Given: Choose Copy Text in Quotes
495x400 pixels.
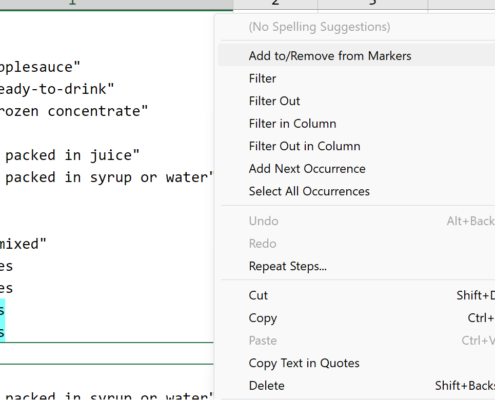Looking at the screenshot, I should click(356, 363).
